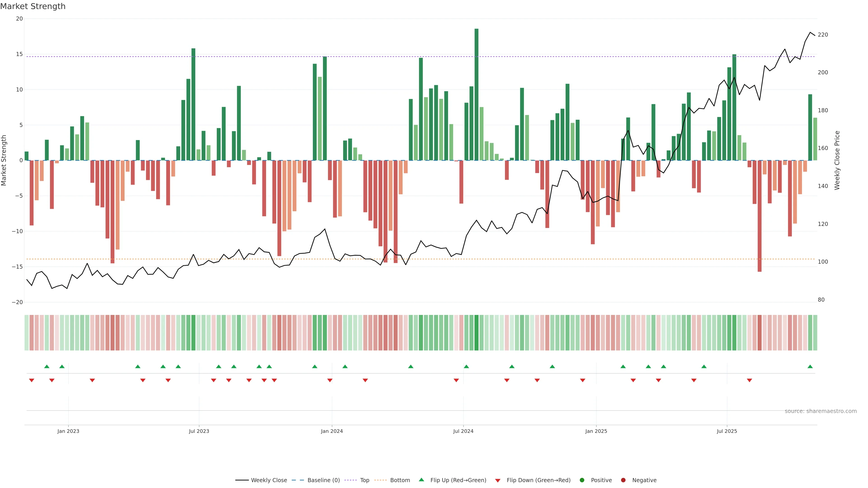
Task: Click the Market Strength chart title
Action: 33,6
